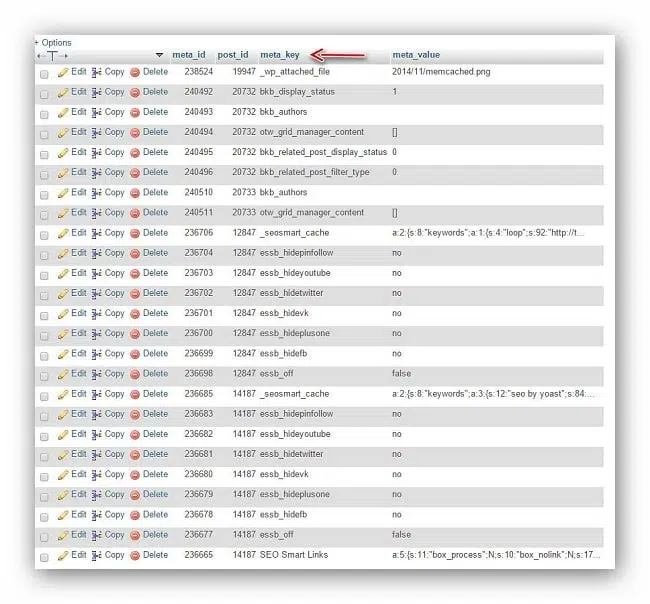Click the Copy icon for row 236703

click(x=97, y=274)
